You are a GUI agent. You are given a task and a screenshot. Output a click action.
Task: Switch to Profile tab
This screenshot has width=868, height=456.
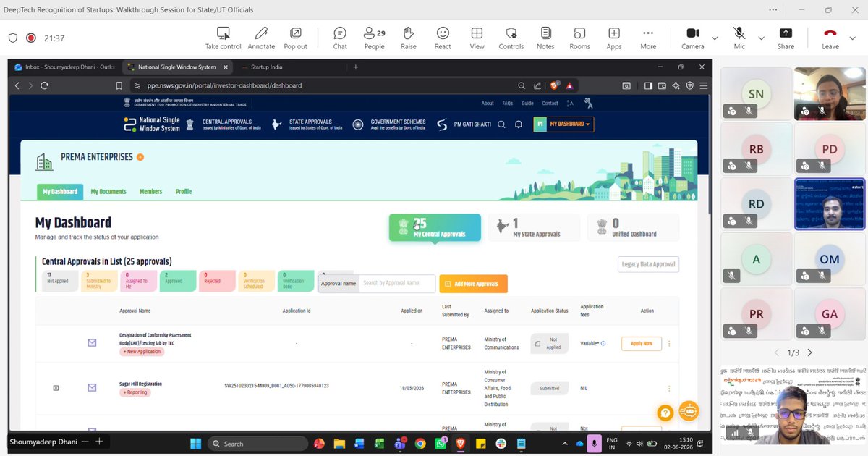coord(184,192)
